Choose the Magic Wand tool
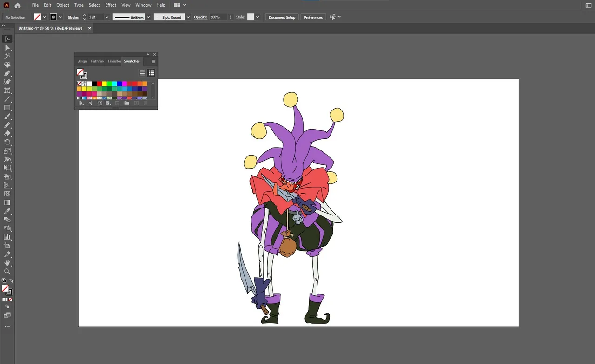This screenshot has width=595, height=364. 7,56
